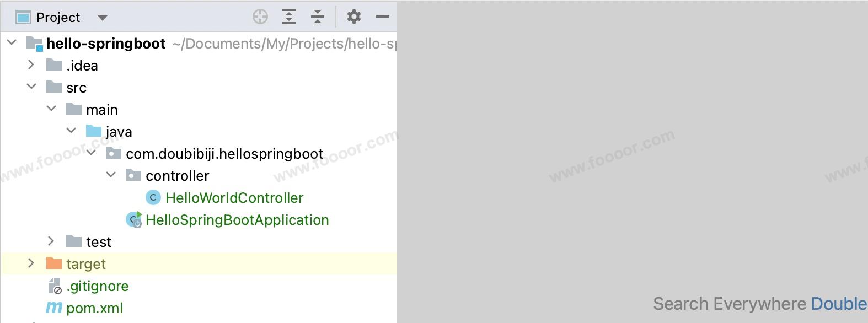Hide the Project panel with minus icon
868x323 pixels.
coord(383,17)
